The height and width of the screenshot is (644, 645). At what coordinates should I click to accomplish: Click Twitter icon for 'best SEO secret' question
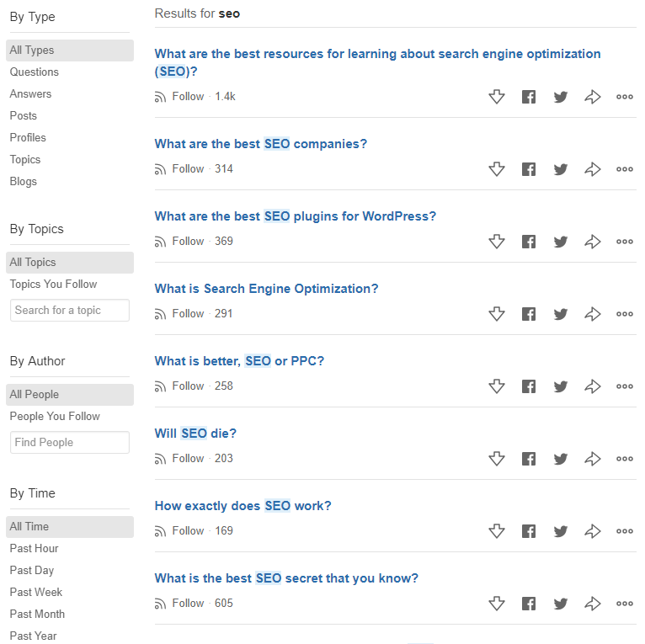pyautogui.click(x=561, y=604)
